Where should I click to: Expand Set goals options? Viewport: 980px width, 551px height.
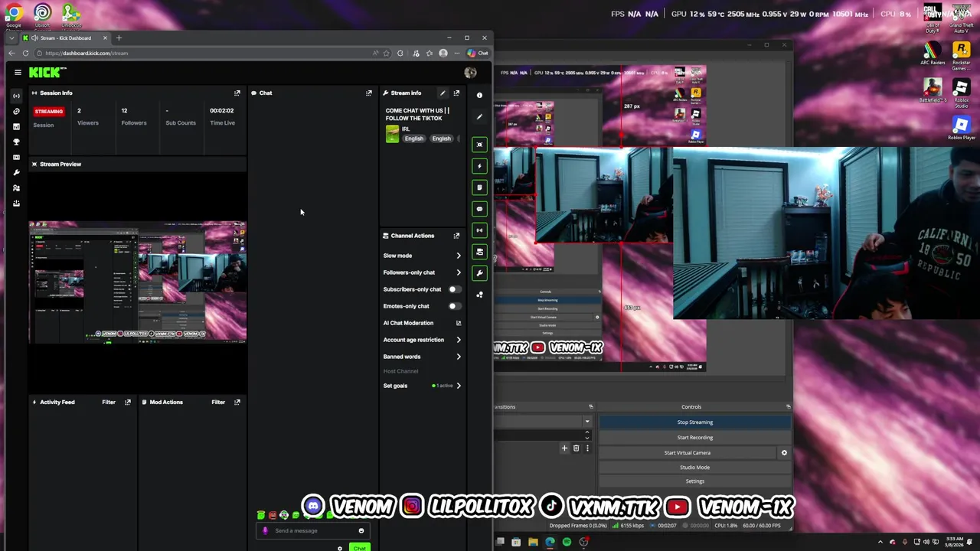459,386
